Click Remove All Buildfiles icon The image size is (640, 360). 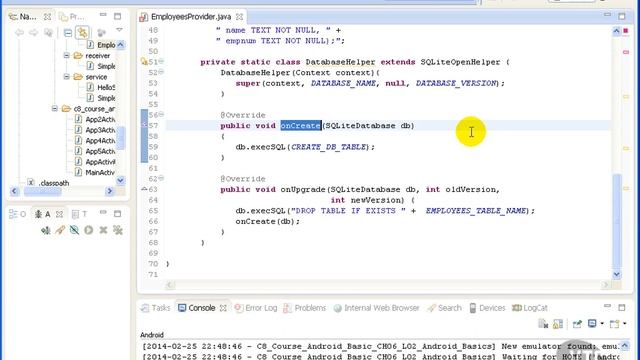[x=118, y=230]
